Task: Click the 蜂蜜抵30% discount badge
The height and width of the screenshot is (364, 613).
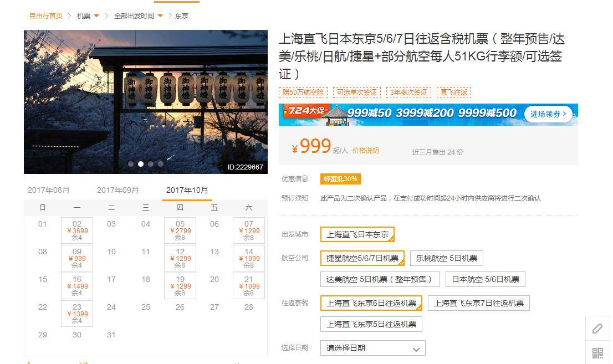Action: click(x=340, y=179)
